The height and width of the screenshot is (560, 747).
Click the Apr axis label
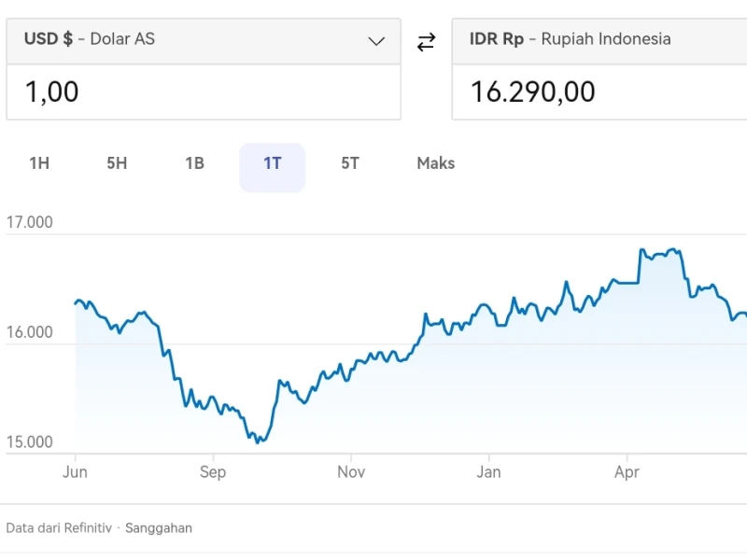coord(627,472)
